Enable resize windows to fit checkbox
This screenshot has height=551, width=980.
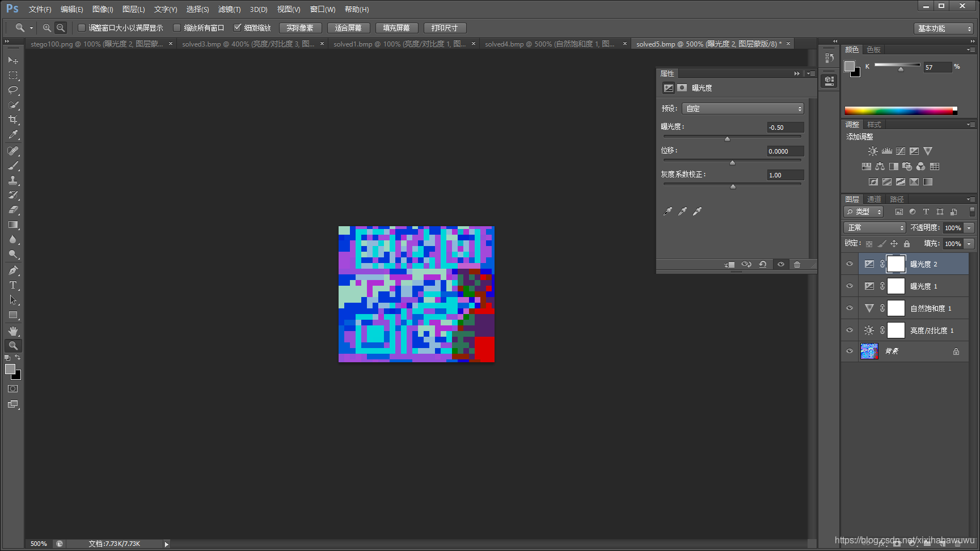click(82, 28)
